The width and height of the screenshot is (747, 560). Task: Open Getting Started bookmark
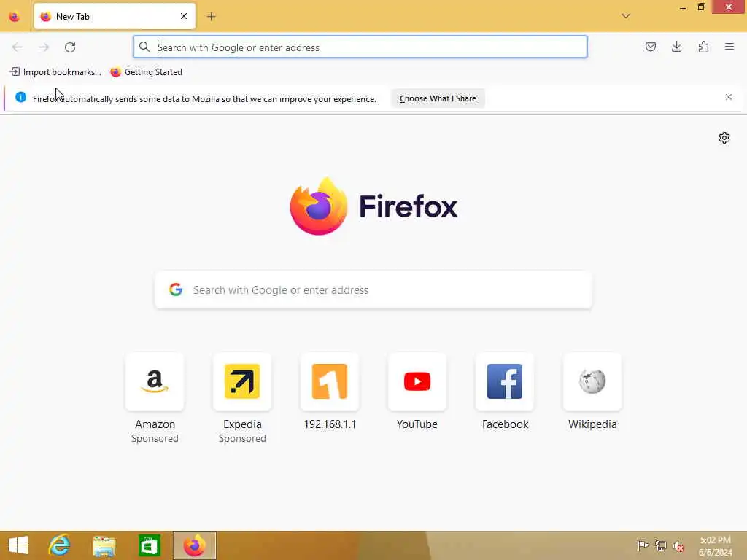tap(147, 72)
